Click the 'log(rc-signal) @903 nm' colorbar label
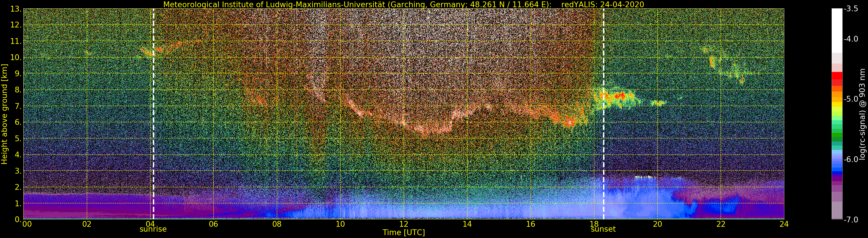 coord(862,114)
